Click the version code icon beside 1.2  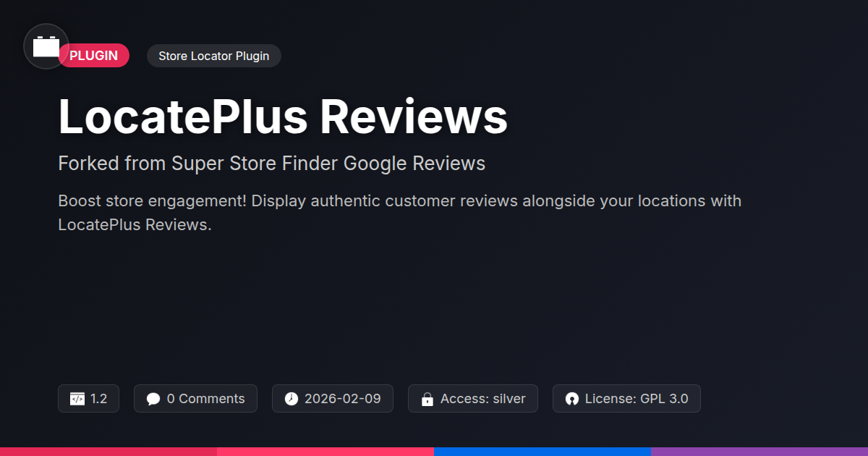[x=77, y=399]
